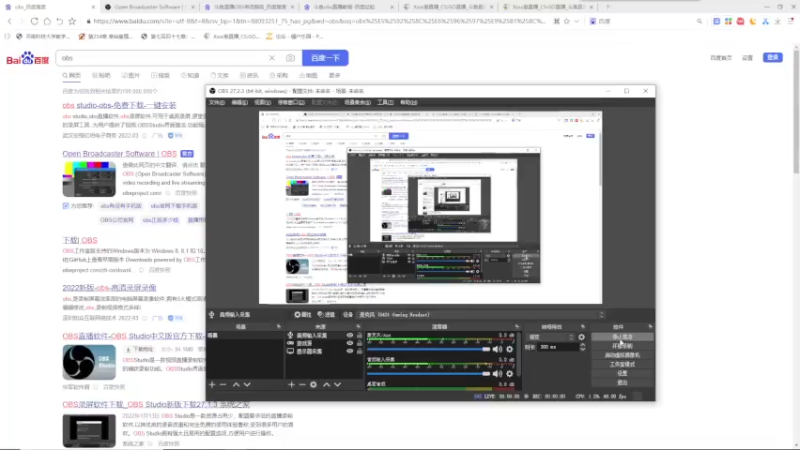Toggle visibility eye for 显示器采集 source

tap(350, 352)
